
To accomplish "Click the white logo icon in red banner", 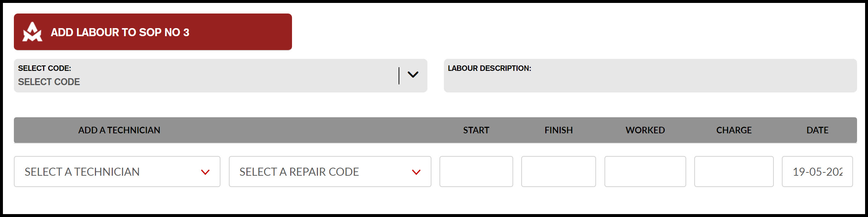I will tap(32, 32).
